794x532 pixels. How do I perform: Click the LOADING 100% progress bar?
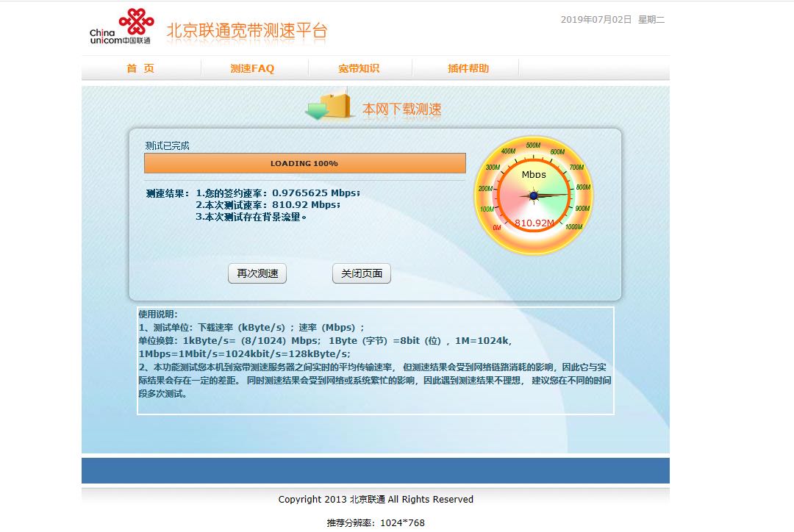305,164
